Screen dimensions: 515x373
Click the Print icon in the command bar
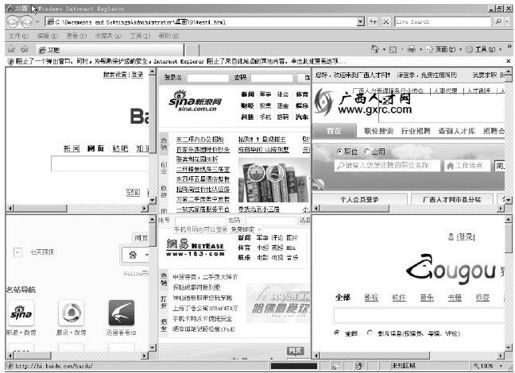tap(412, 49)
